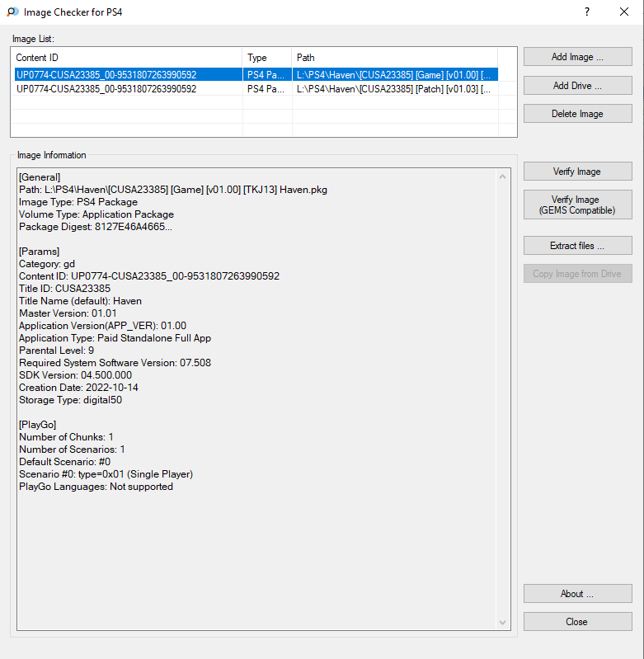The width and height of the screenshot is (644, 659).
Task: Select the [Game] [v01.00] image row
Action: click(x=256, y=75)
